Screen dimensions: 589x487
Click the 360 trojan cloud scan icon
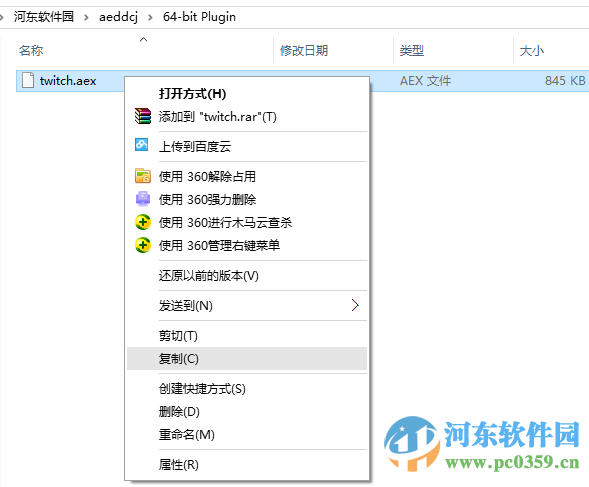tap(143, 222)
